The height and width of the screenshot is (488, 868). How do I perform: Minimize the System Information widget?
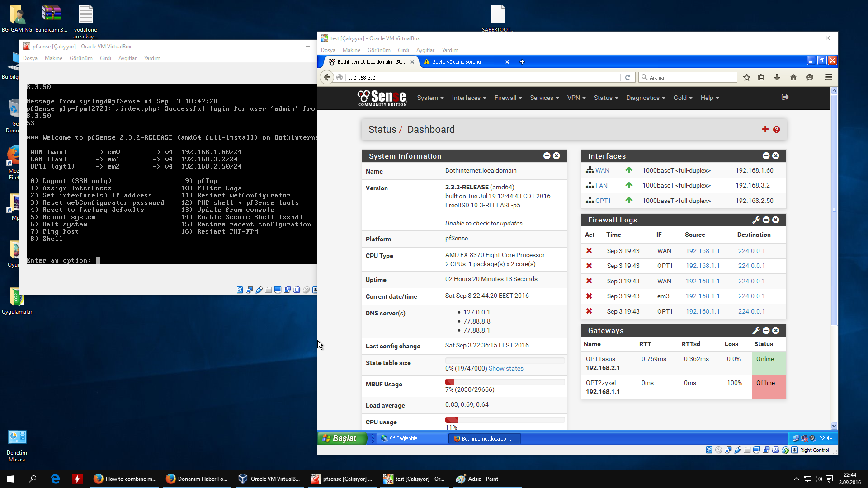pyautogui.click(x=547, y=156)
